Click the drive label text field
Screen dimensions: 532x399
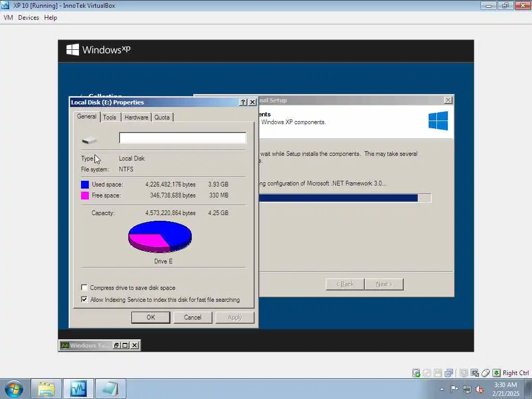click(182, 138)
